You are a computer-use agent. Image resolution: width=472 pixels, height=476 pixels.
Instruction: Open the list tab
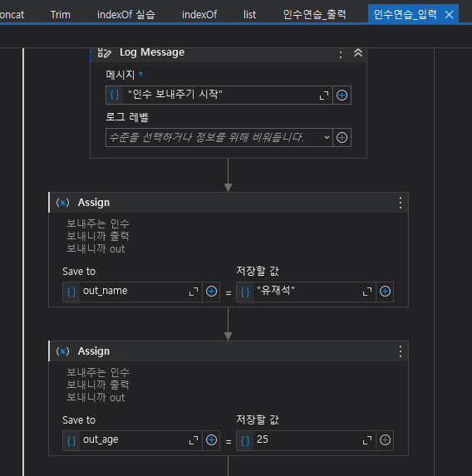point(249,14)
